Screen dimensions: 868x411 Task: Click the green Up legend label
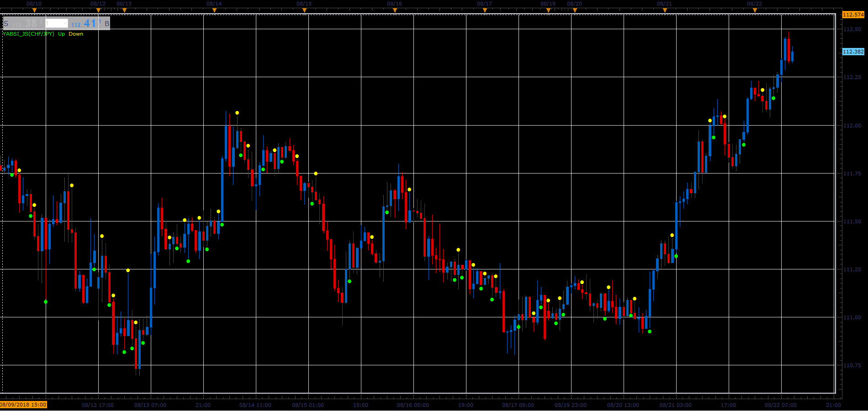click(x=61, y=34)
